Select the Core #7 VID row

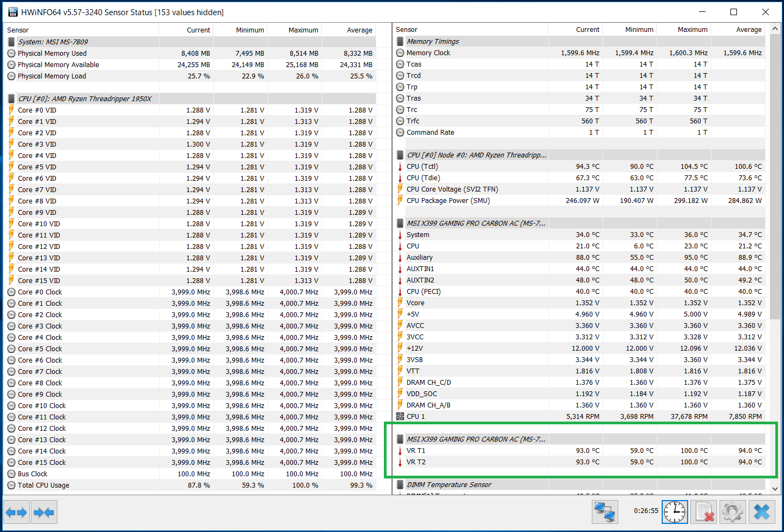pos(190,190)
